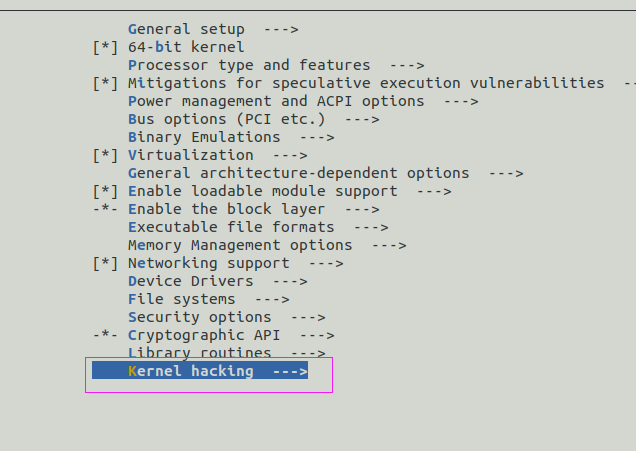Open Processor type and features submenu
Image resolution: width=636 pixels, height=451 pixels.
[x=276, y=65]
